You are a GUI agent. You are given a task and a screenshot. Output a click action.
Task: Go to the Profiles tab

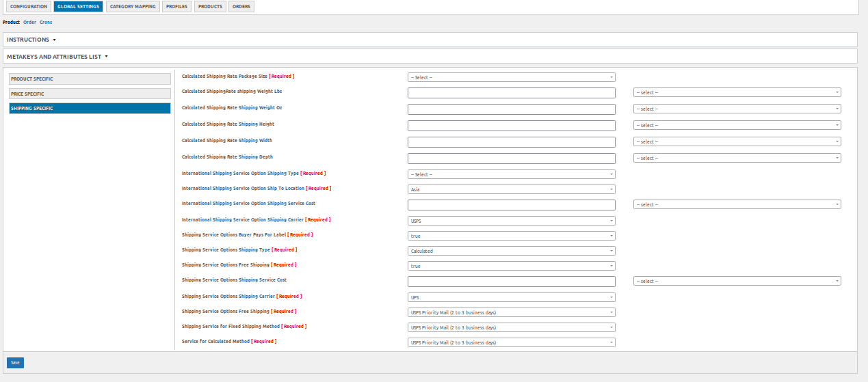click(177, 7)
